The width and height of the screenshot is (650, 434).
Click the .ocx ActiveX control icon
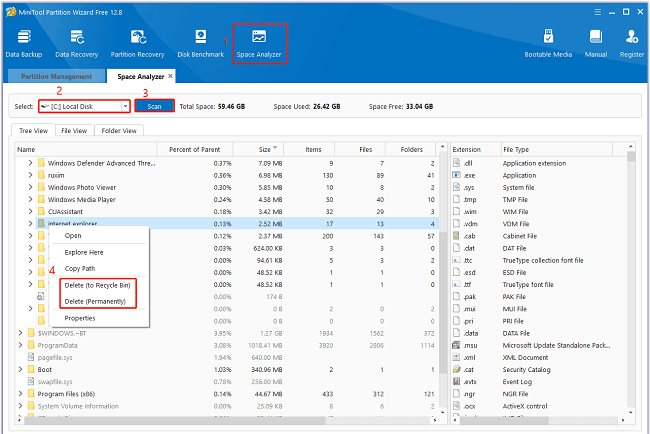(456, 405)
